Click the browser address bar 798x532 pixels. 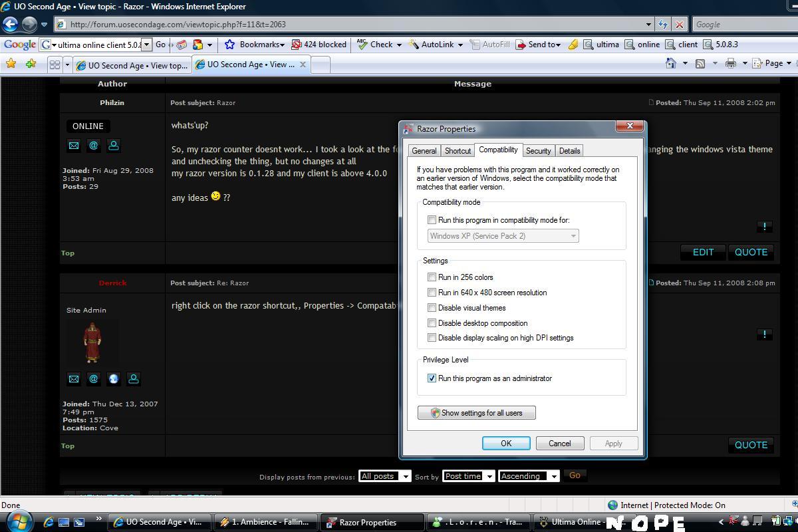(352, 24)
